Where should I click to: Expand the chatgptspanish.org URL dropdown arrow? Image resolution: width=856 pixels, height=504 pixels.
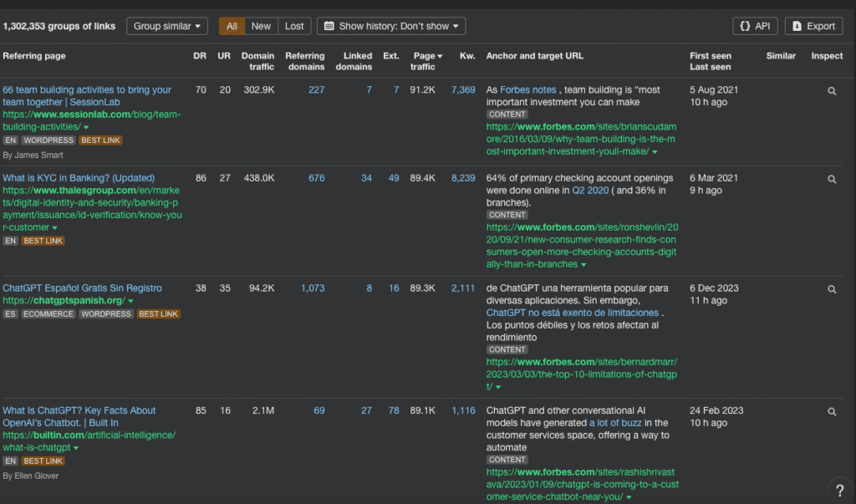(130, 301)
